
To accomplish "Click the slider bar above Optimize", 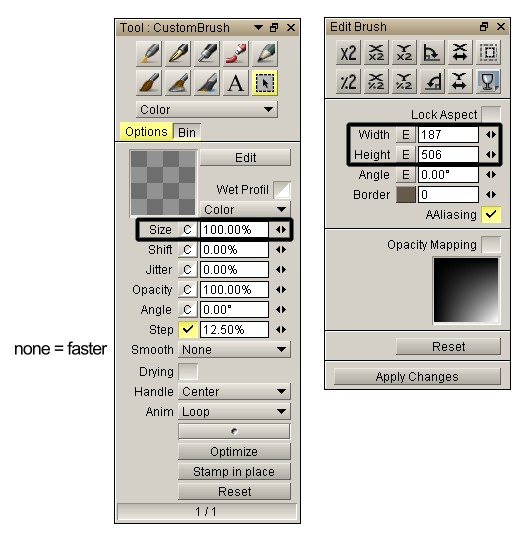I will pos(234,431).
